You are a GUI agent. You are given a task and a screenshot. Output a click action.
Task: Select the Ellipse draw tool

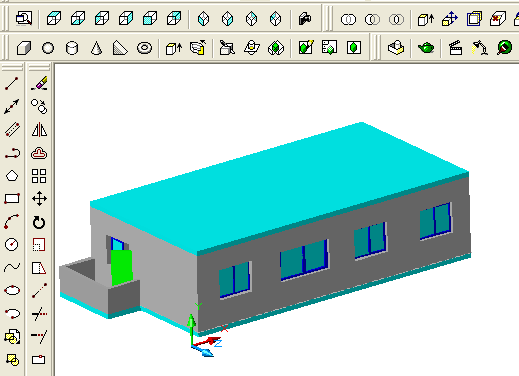point(12,290)
